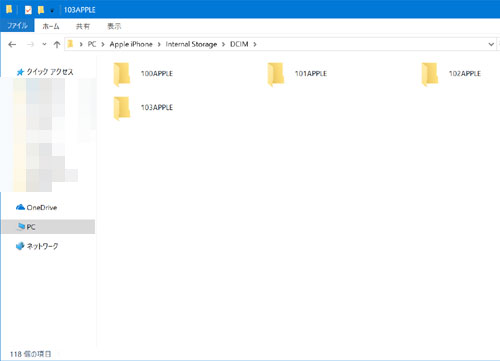Switch to the 共有 ribbon tab
Image resolution: width=500 pixels, height=361 pixels.
pyautogui.click(x=83, y=26)
